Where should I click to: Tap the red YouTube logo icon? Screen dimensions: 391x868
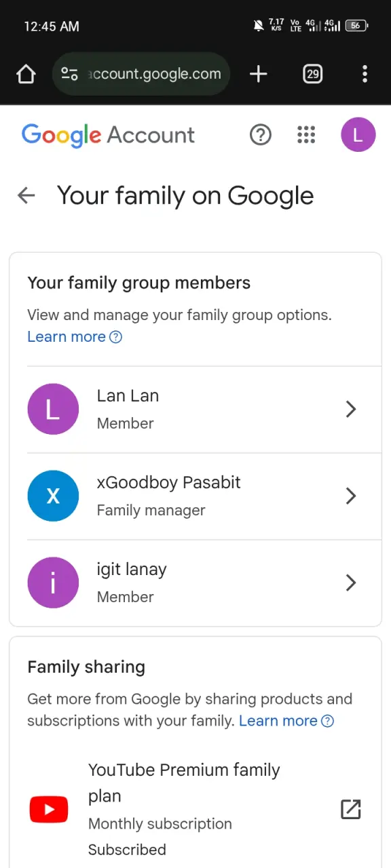49,809
